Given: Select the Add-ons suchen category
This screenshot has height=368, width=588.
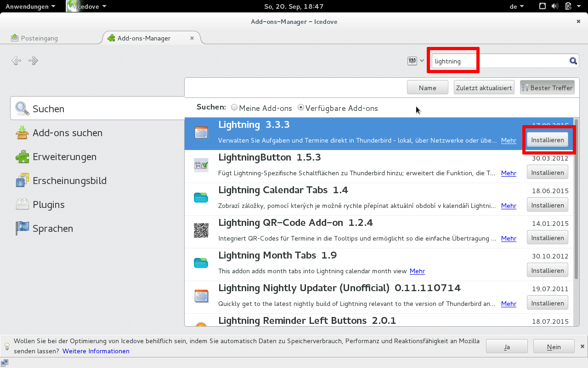Looking at the screenshot, I should pyautogui.click(x=67, y=133).
